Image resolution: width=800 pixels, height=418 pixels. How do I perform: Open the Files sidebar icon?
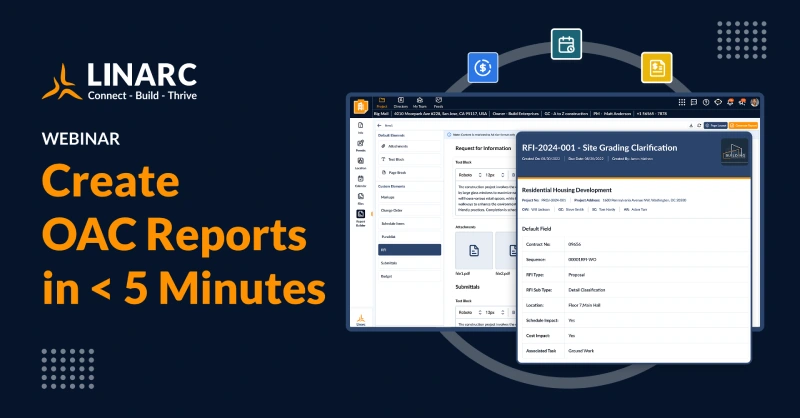pyautogui.click(x=361, y=199)
